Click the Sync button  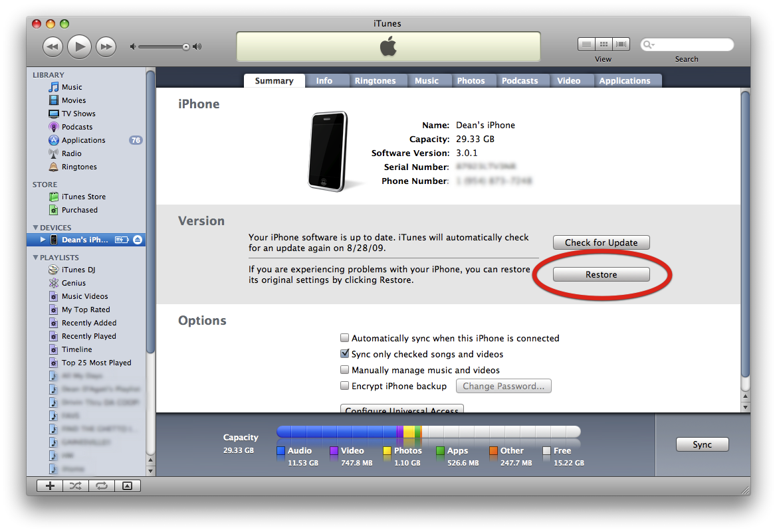702,445
